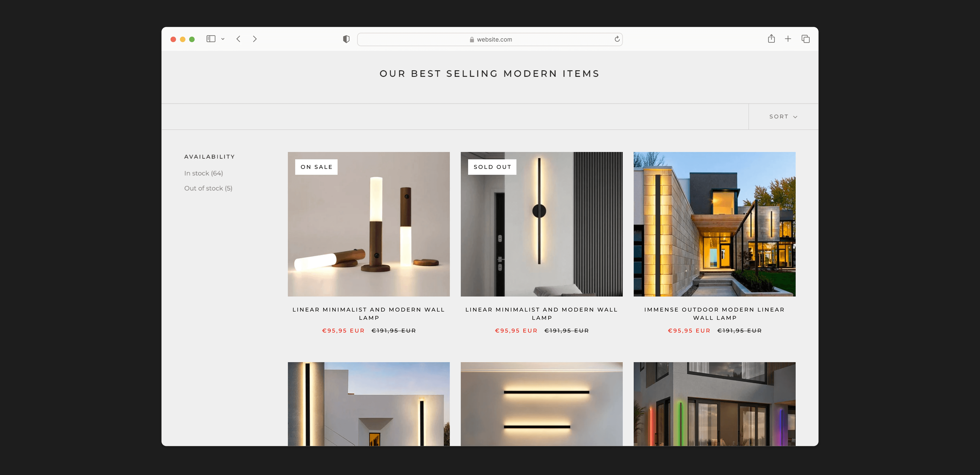Screen dimensions: 980x475
Task: Open a new tab with plus icon
Action: 788,39
